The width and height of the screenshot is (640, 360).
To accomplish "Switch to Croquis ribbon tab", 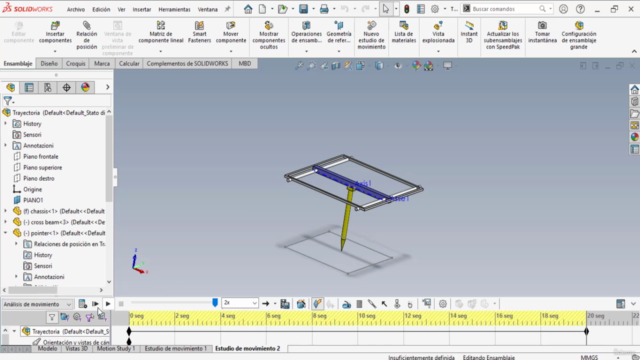I will (76, 64).
